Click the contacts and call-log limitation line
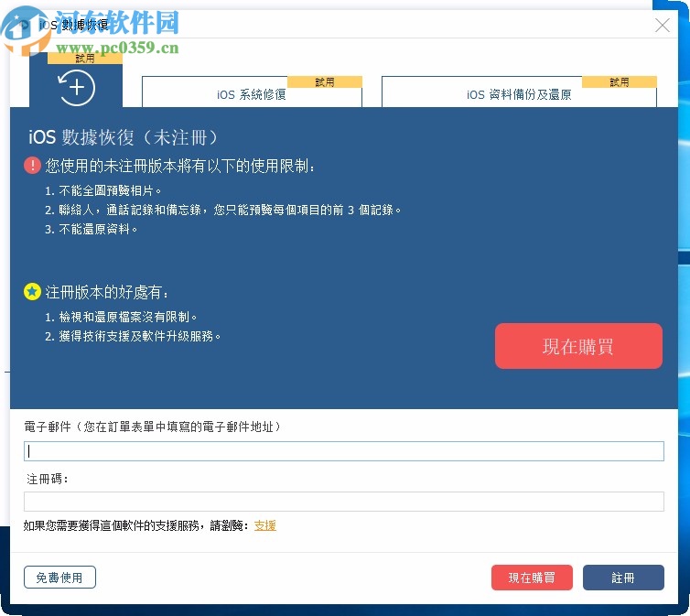Image resolution: width=690 pixels, height=616 pixels. click(223, 210)
